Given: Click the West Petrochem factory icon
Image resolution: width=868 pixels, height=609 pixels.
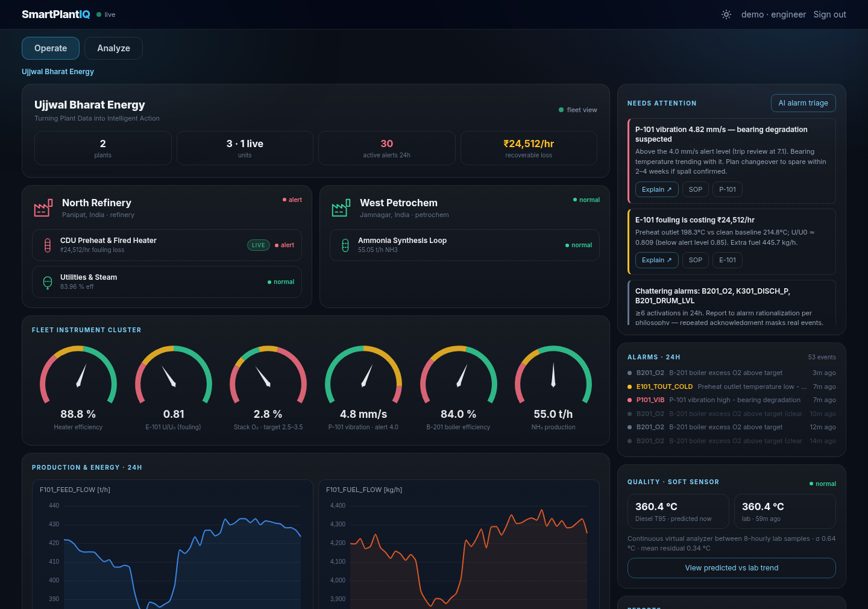Looking at the screenshot, I should [x=341, y=208].
